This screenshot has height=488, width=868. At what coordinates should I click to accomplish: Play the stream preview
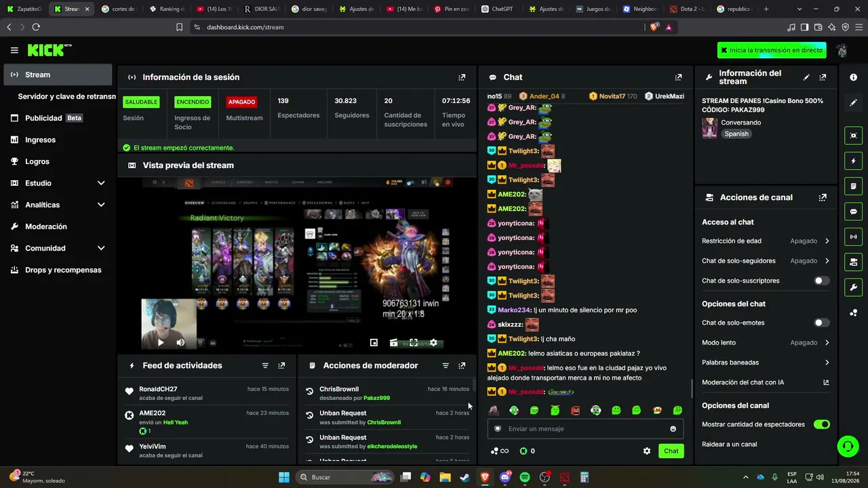[161, 343]
